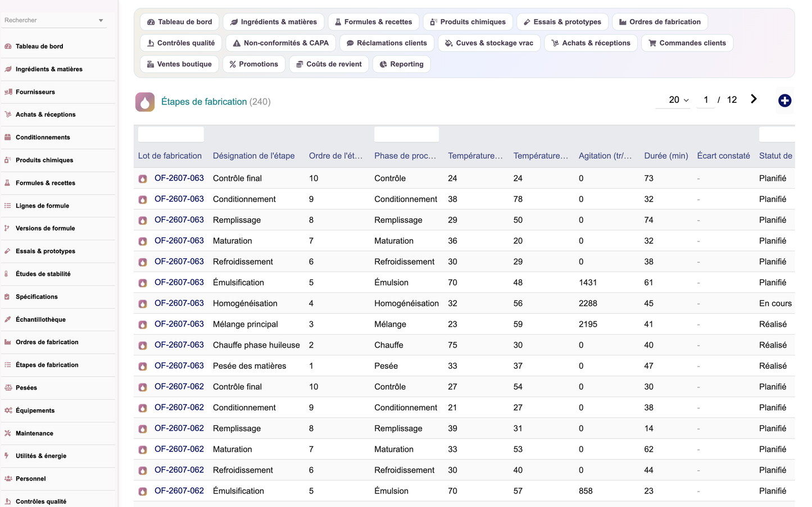This screenshot has width=812, height=507.
Task: Click the current page number field
Action: click(705, 99)
